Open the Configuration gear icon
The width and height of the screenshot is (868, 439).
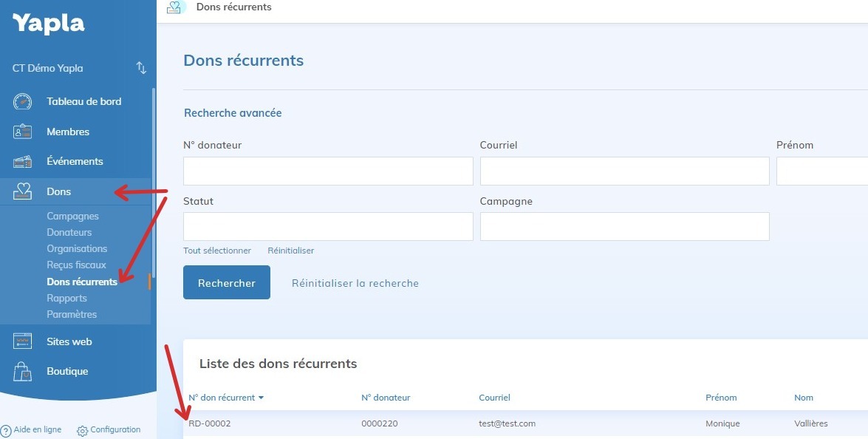[82, 430]
